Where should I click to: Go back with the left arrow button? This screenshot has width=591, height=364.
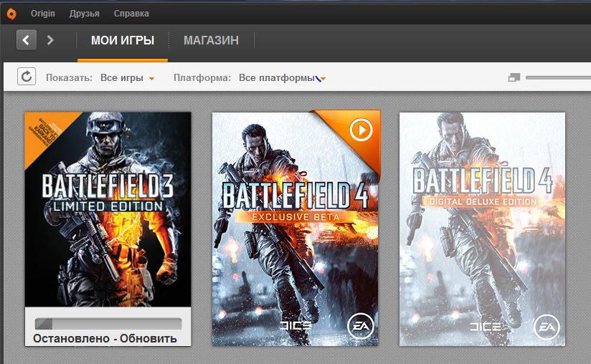(27, 40)
